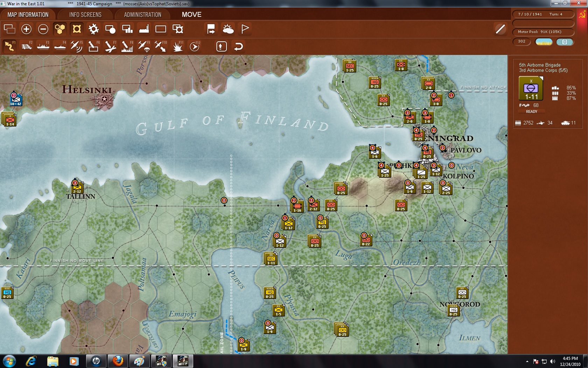The image size is (588, 368).
Task: Click the gear-shaped toolbar icon
Action: coord(93,29)
